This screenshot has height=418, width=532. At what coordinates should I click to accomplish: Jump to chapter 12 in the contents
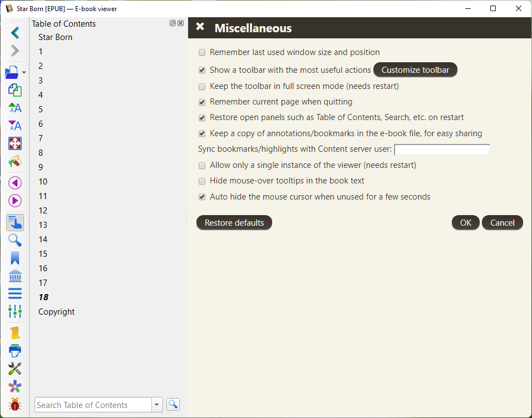43,211
